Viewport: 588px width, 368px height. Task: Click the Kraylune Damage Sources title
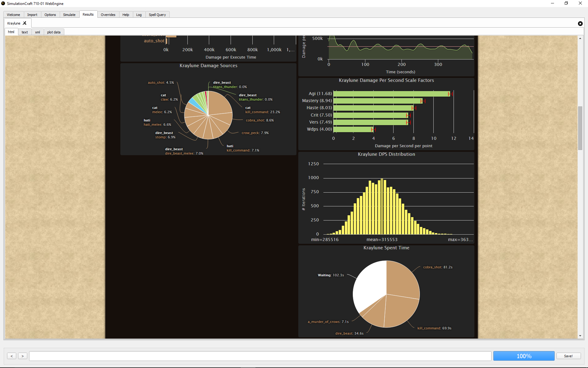tap(209, 66)
